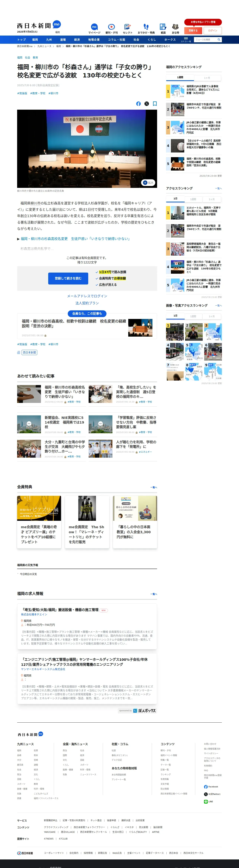Click 47NEWS in 提携サイト footer

(x=49, y=839)
